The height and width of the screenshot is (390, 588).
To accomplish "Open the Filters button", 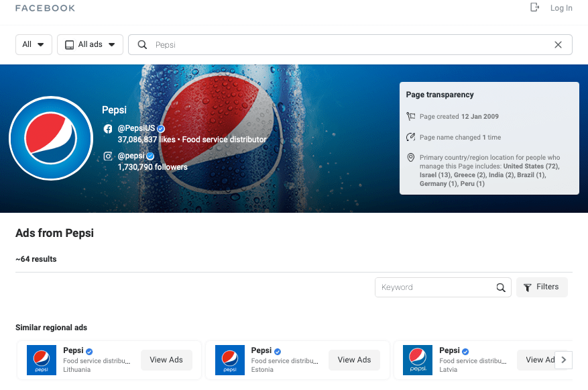I will pos(542,287).
